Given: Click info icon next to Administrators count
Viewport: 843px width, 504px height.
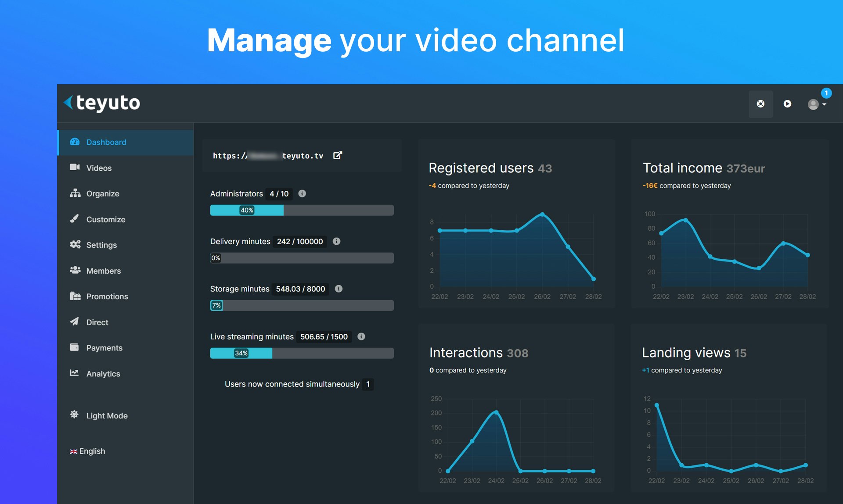Looking at the screenshot, I should pyautogui.click(x=302, y=193).
